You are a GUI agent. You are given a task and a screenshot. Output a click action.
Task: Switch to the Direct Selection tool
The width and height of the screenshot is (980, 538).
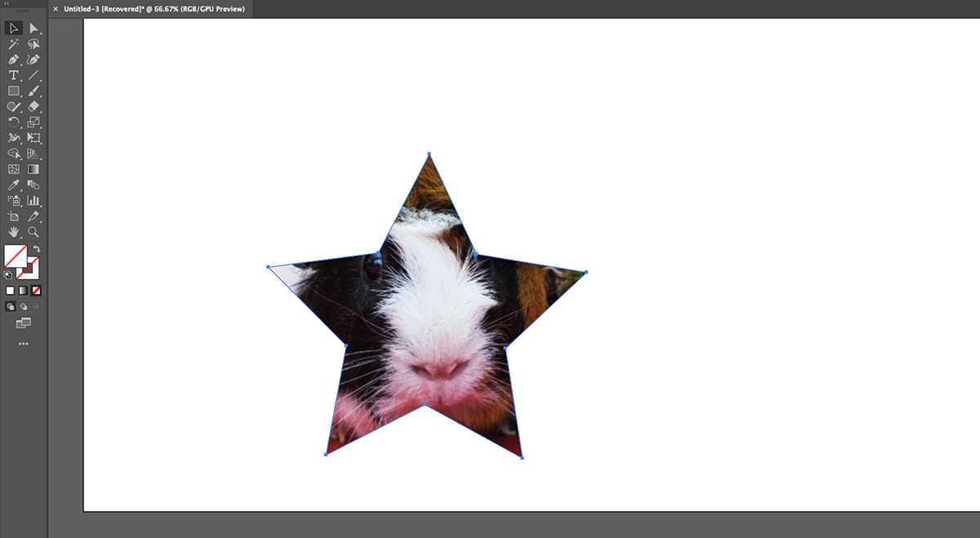(33, 28)
